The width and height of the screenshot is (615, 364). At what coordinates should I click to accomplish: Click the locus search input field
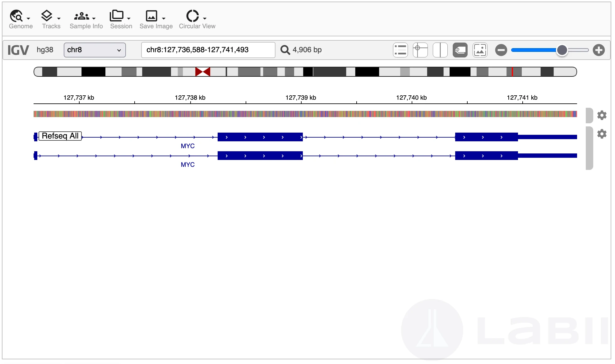208,50
